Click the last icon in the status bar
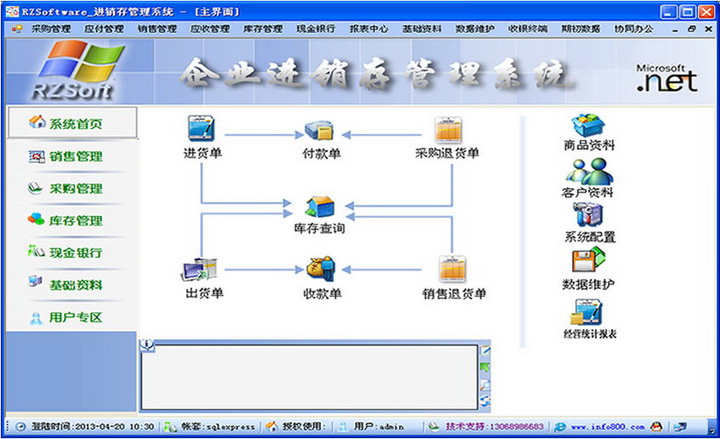Screen dimensions: 720x439 [x=680, y=427]
